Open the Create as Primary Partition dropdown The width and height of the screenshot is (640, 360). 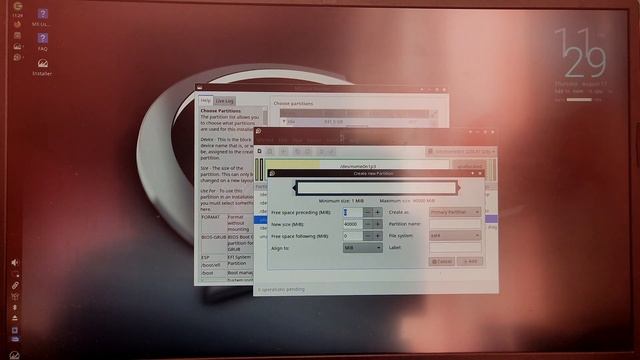(x=455, y=212)
